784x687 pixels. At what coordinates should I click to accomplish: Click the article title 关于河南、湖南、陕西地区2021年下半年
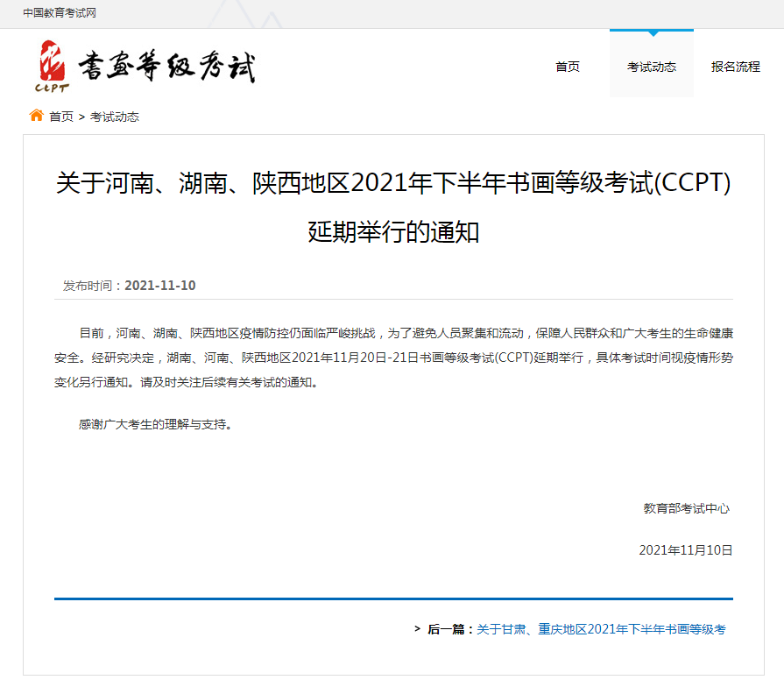(x=393, y=182)
